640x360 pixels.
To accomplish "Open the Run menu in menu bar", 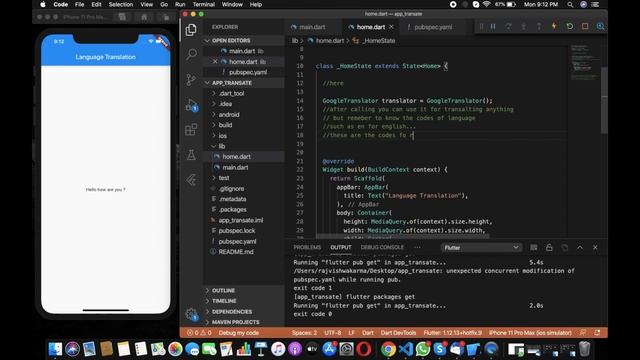I will click(180, 4).
